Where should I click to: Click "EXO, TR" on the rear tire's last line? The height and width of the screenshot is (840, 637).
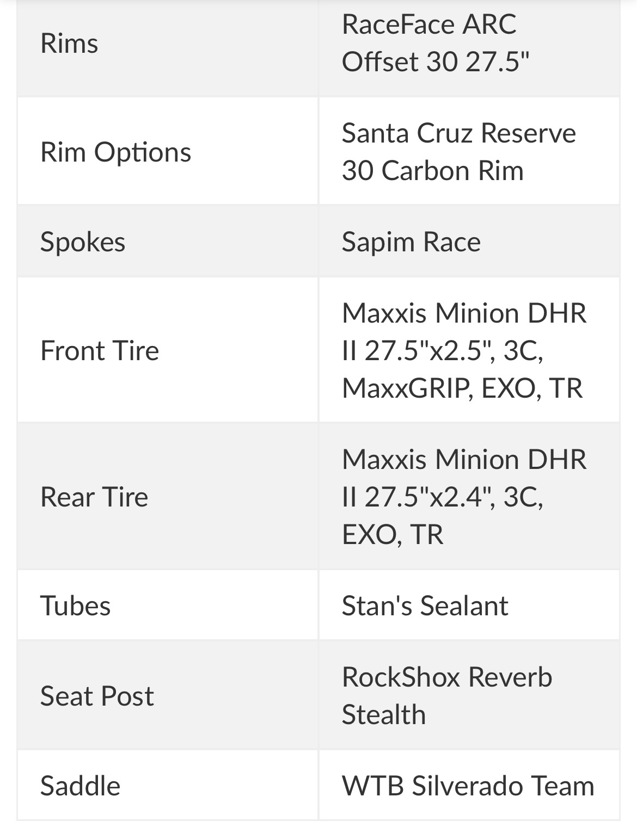[393, 534]
